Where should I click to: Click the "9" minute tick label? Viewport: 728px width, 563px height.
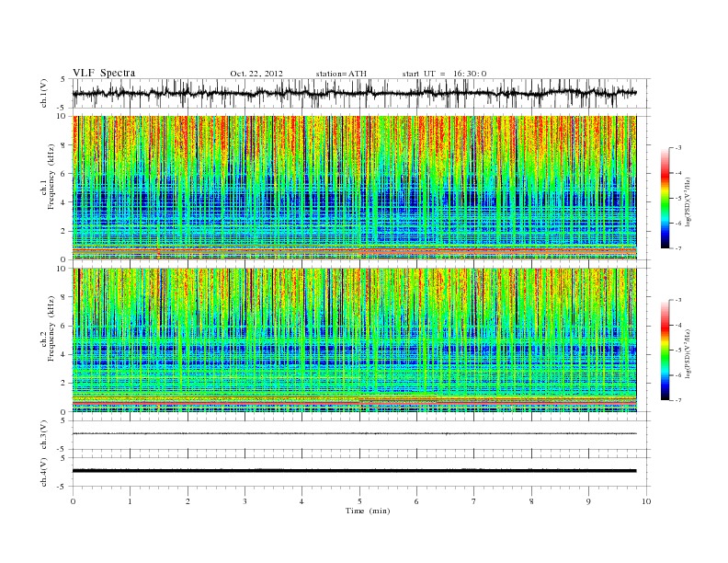pos(588,501)
